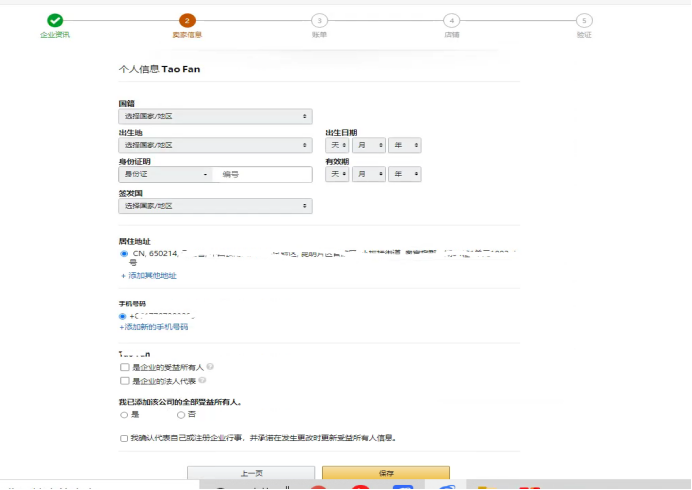Tick the 我确认代表自己 confirmation checkbox
Screen dimensions: 692x490
pyautogui.click(x=124, y=438)
